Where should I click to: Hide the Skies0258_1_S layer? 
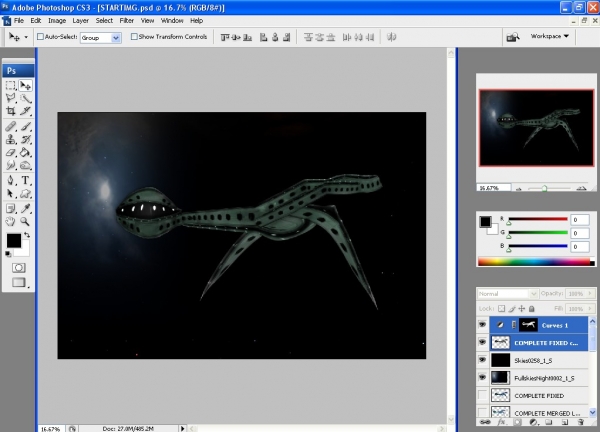(x=483, y=360)
